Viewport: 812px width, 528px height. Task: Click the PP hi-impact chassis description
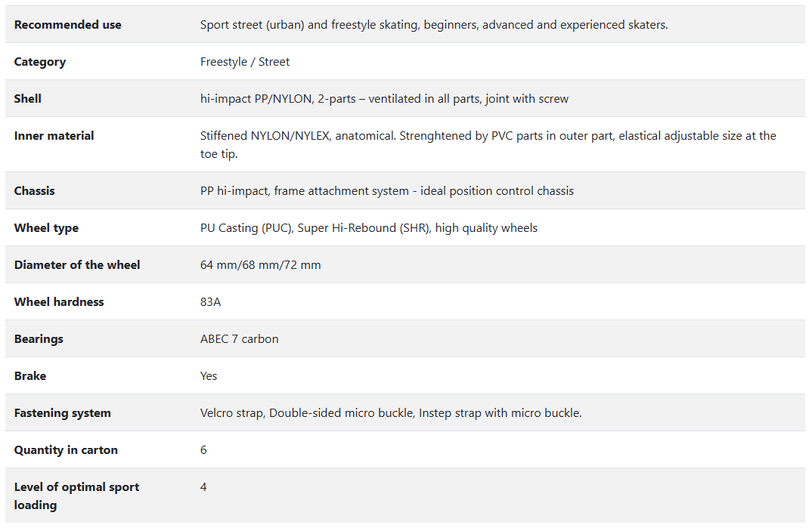click(386, 191)
